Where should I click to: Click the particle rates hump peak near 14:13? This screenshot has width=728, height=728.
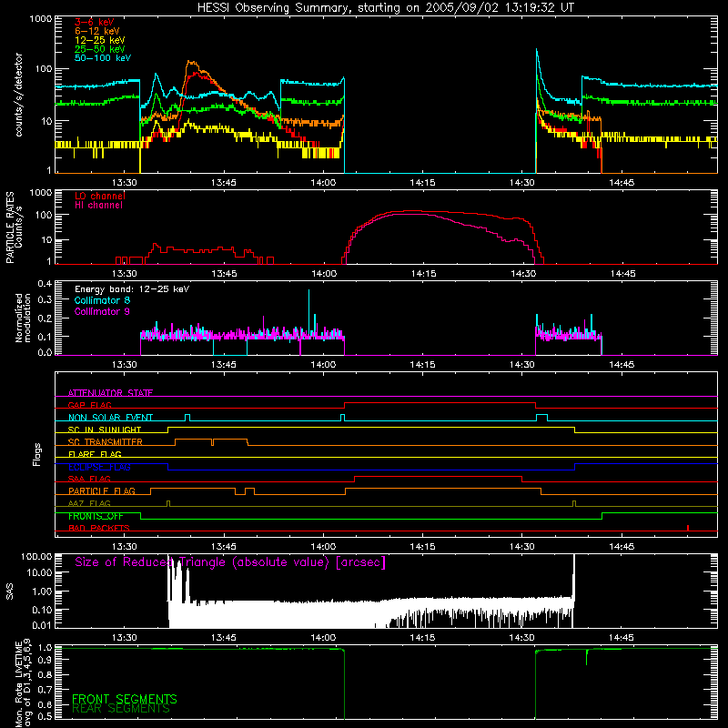(413, 211)
